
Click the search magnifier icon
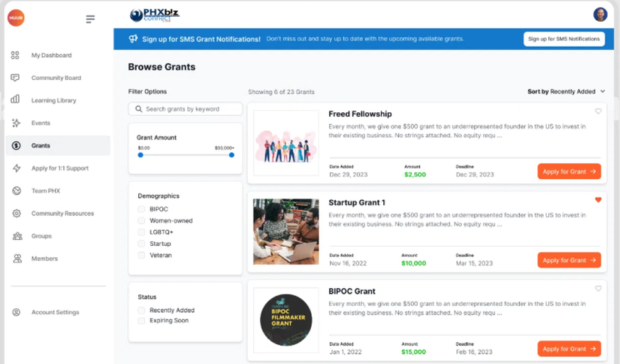click(x=139, y=109)
